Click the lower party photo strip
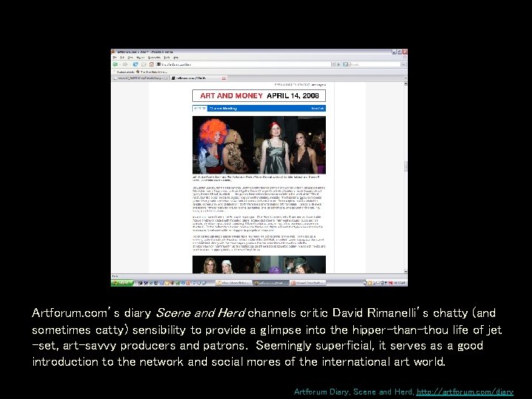Image resolution: width=532 pixels, height=399 pixels. point(259,265)
